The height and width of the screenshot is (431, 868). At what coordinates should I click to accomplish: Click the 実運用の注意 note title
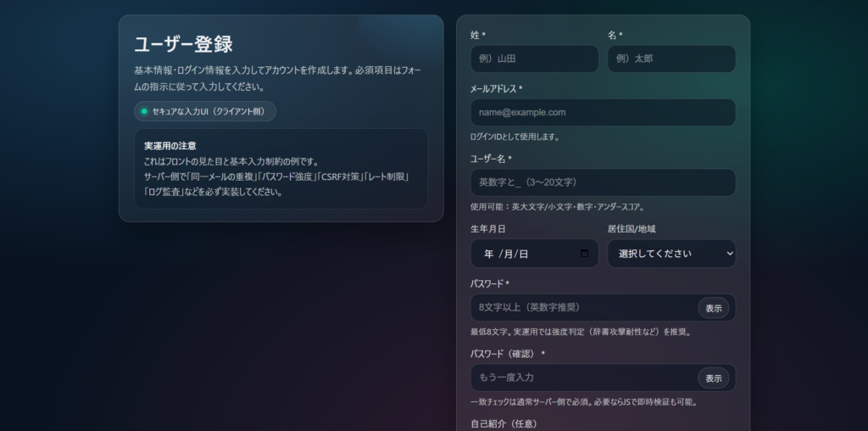pyautogui.click(x=170, y=146)
